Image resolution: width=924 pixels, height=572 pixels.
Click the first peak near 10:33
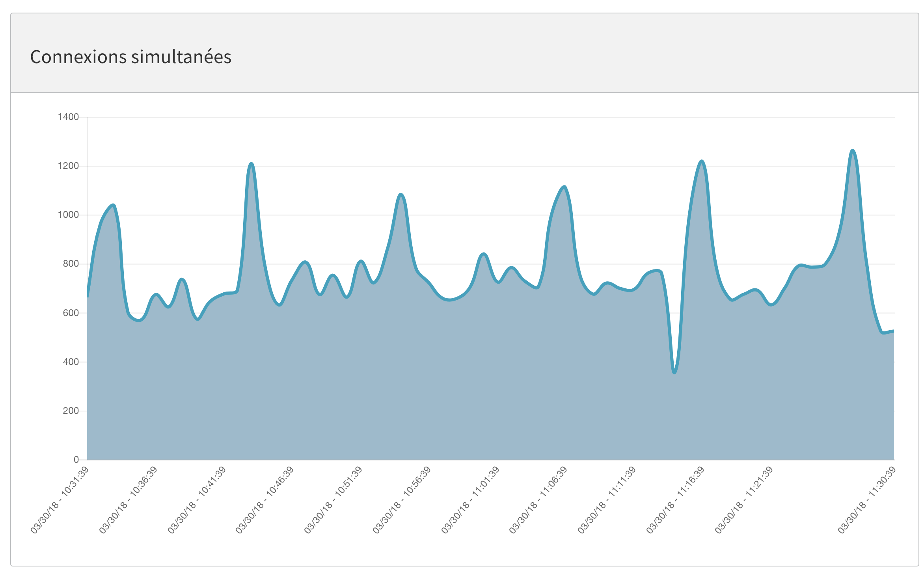click(113, 205)
